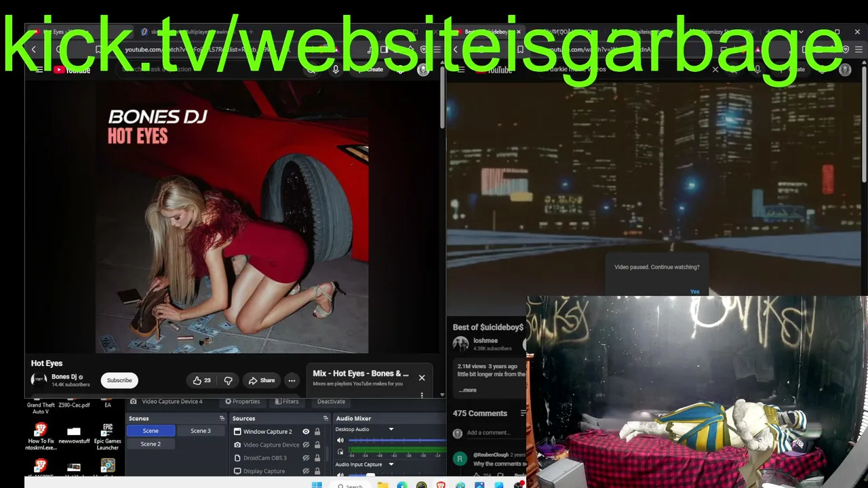Subscribe to Bones Dj channel

click(119, 380)
